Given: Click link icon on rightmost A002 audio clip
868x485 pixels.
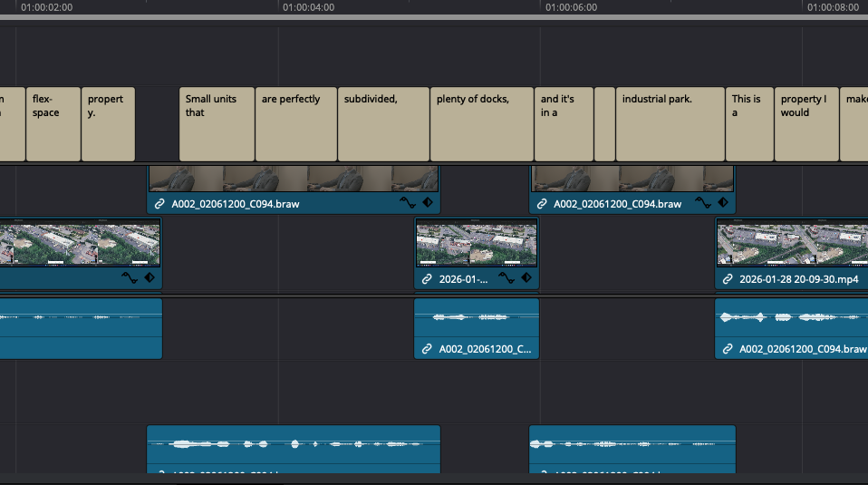Looking at the screenshot, I should point(728,349).
